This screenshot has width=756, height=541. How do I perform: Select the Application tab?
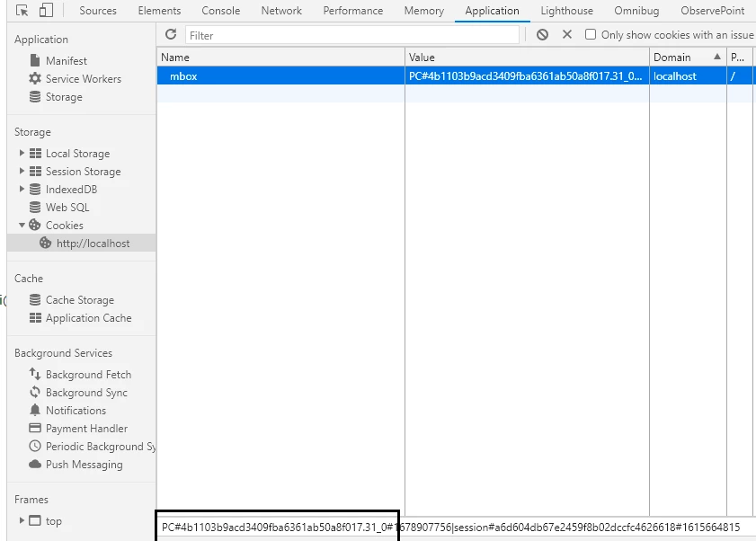tap(493, 11)
